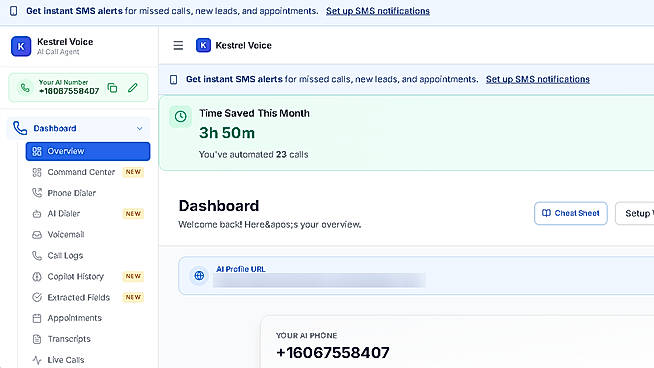
Task: Open the hamburger menu in header
Action: [x=178, y=45]
